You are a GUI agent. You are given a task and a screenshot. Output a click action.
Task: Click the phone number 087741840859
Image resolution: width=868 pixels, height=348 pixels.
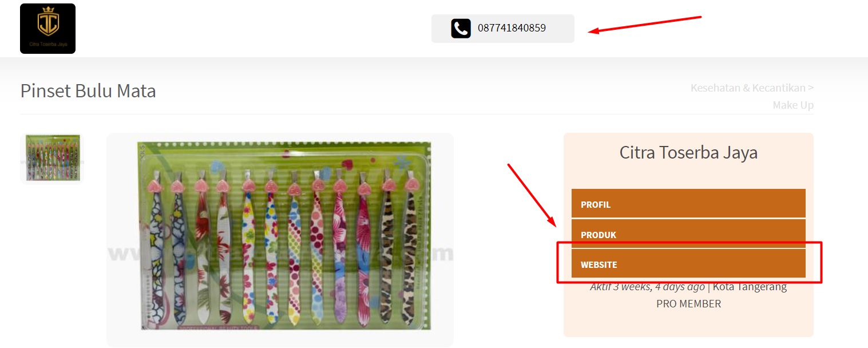pyautogui.click(x=512, y=28)
